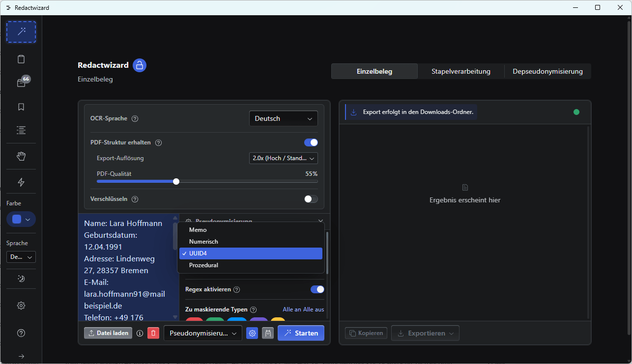Click the Starten button
The width and height of the screenshot is (632, 364).
coord(301,333)
